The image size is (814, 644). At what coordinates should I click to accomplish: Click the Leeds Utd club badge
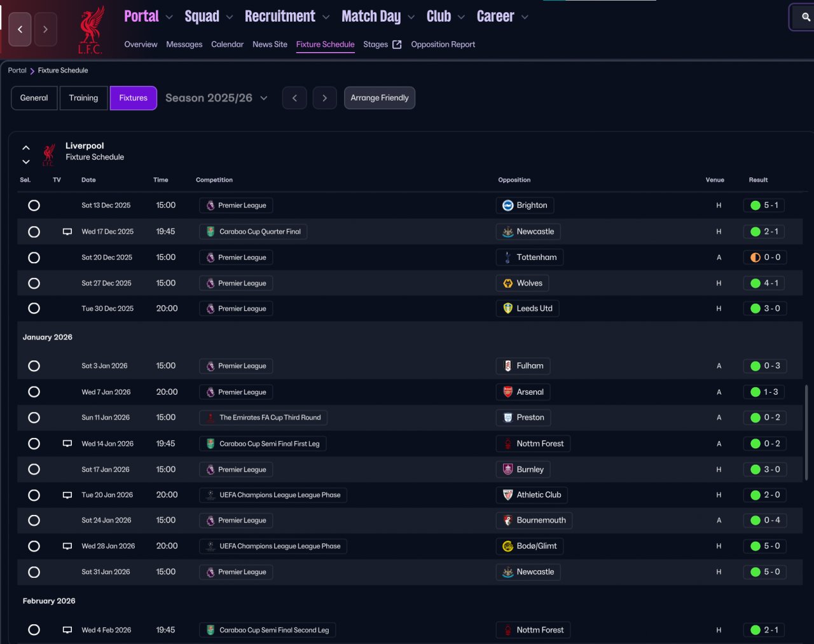(507, 309)
